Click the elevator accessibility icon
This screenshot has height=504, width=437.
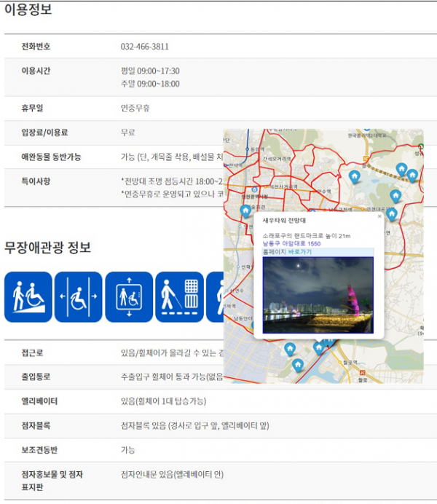tap(129, 296)
